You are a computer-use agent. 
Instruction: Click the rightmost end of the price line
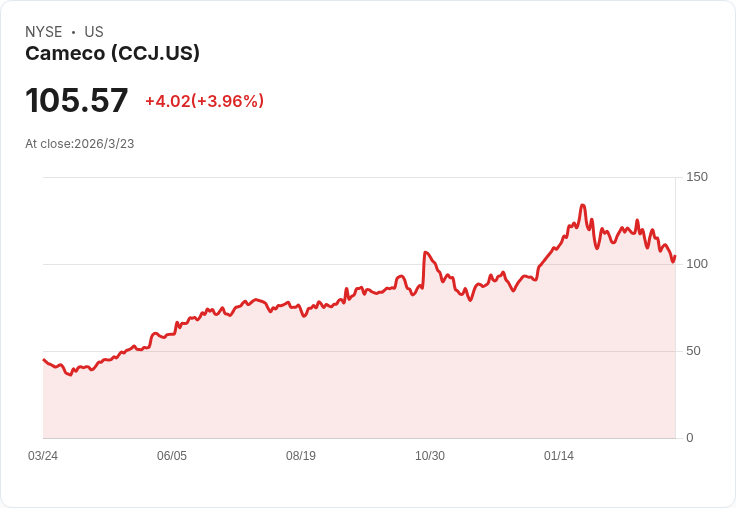[x=675, y=256]
